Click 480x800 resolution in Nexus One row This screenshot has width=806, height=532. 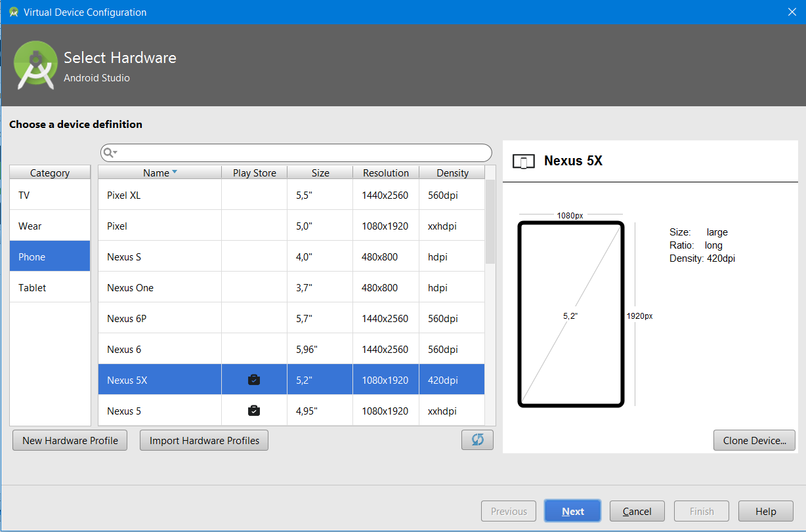(379, 287)
